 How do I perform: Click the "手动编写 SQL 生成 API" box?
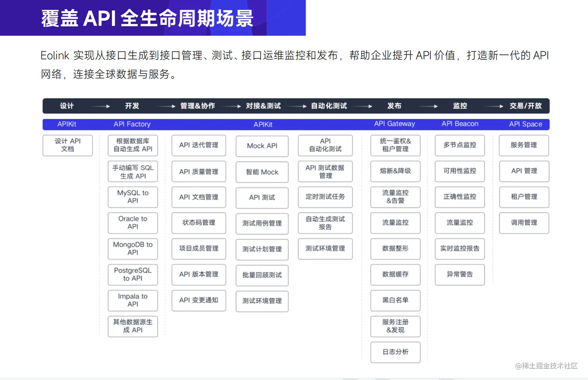click(x=133, y=171)
